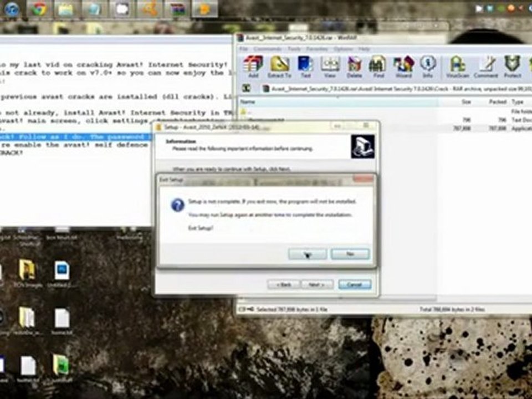Viewport: 532px width, 399px height.
Task: Open the File menu in WinRAR
Action: pos(244,49)
